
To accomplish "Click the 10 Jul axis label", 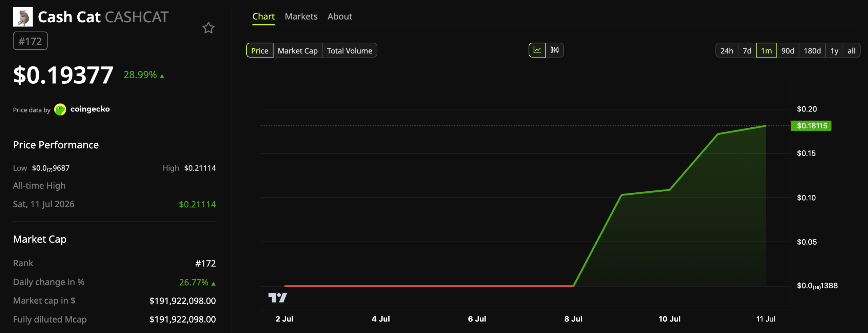I will (x=669, y=319).
